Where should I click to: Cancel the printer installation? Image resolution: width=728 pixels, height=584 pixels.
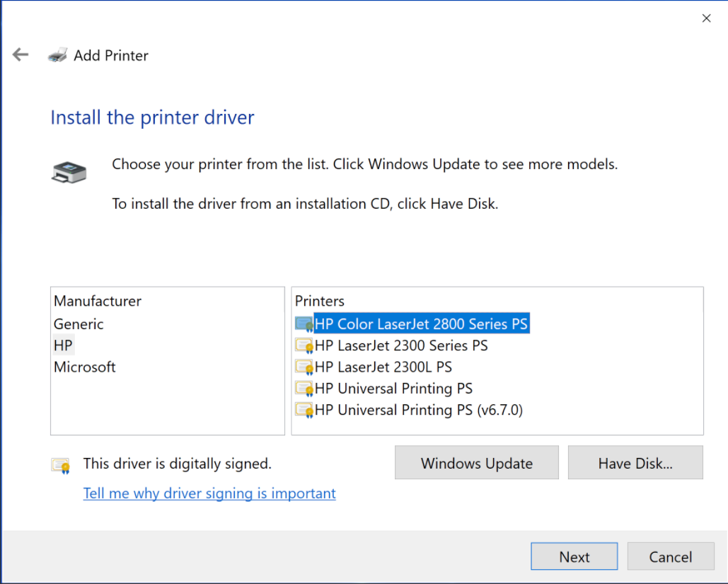[671, 556]
